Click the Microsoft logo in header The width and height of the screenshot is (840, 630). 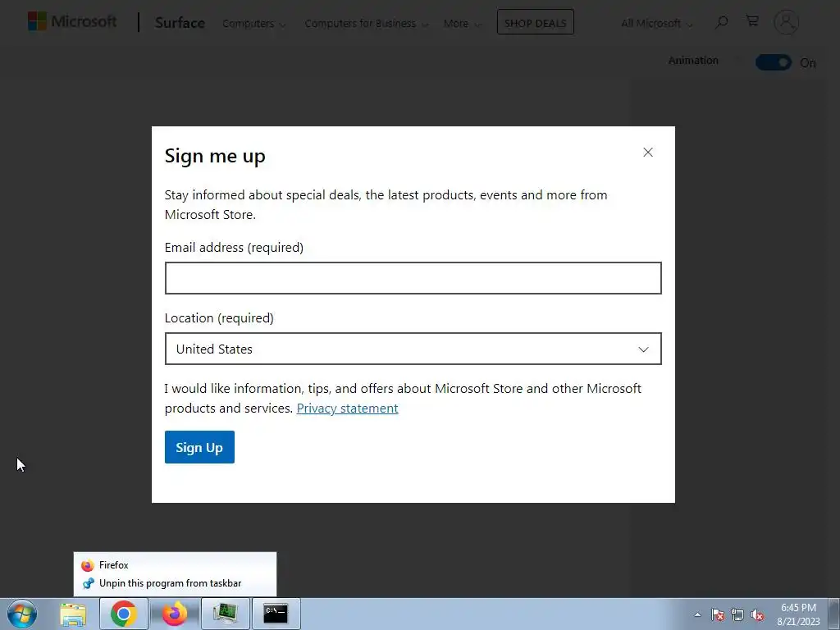(72, 21)
